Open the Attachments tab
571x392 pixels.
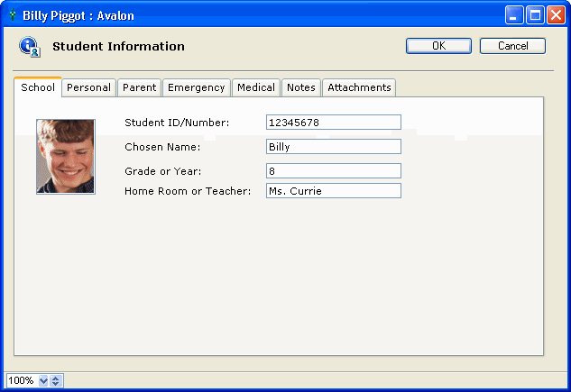click(x=359, y=87)
